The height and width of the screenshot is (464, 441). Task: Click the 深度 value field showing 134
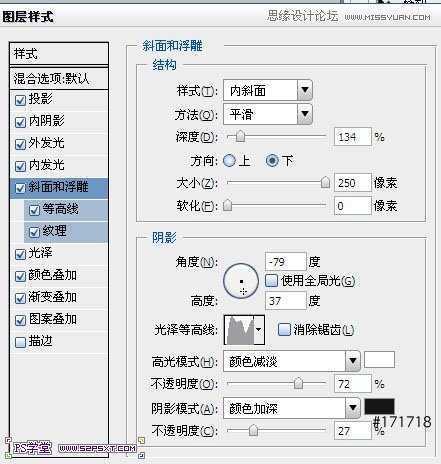click(x=353, y=137)
